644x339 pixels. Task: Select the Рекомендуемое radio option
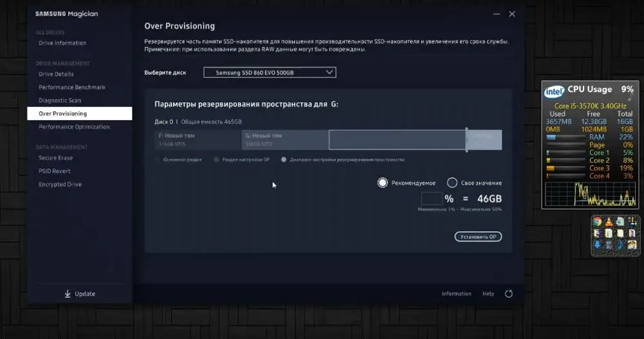pos(383,183)
